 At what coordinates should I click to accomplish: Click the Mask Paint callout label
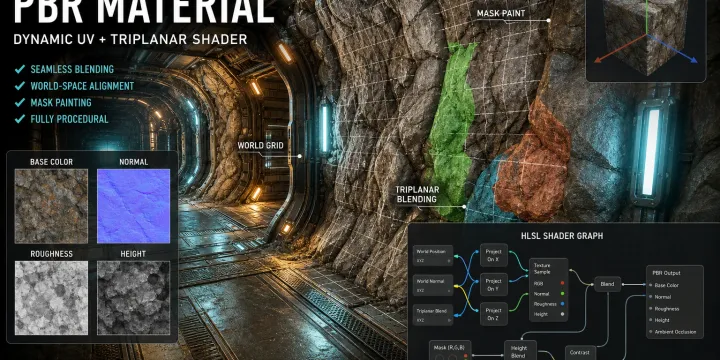(x=501, y=13)
